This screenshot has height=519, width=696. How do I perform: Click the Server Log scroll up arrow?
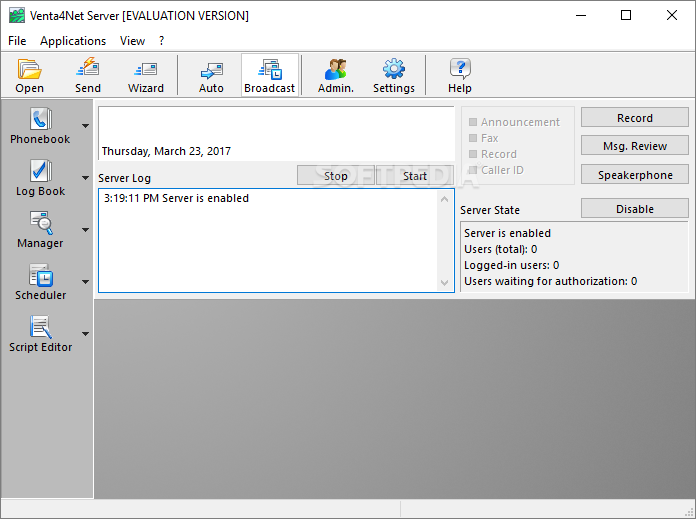click(x=444, y=199)
